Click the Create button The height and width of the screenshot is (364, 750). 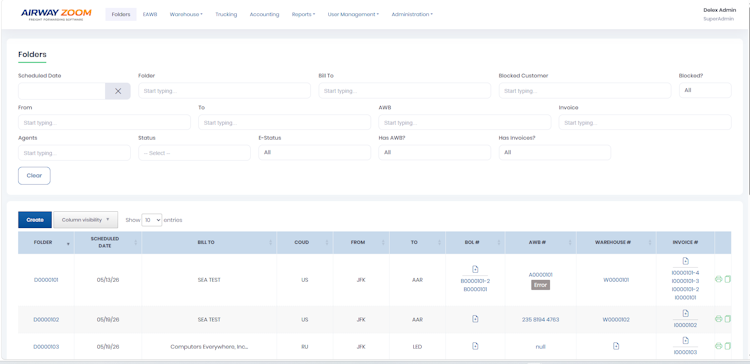click(x=35, y=220)
